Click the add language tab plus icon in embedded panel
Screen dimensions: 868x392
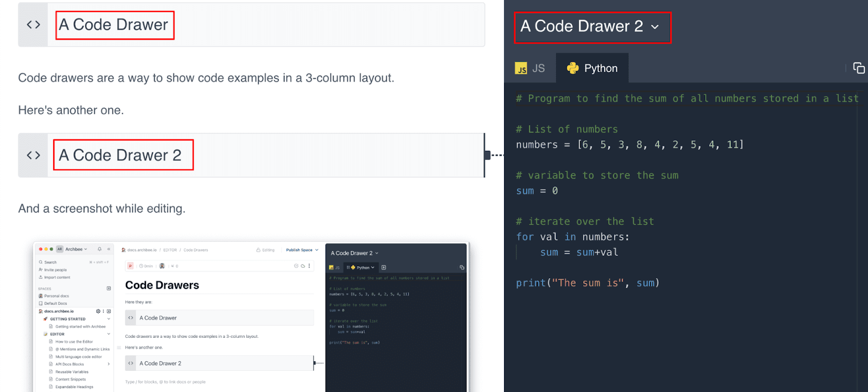click(384, 267)
